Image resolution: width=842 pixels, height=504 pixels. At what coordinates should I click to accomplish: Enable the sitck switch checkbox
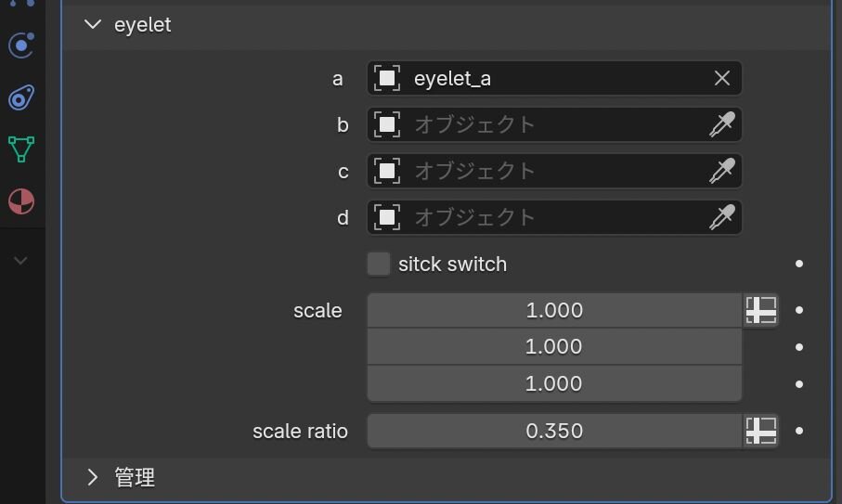point(379,265)
